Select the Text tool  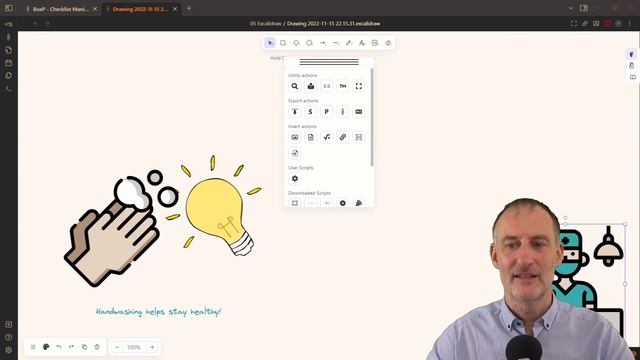[362, 43]
